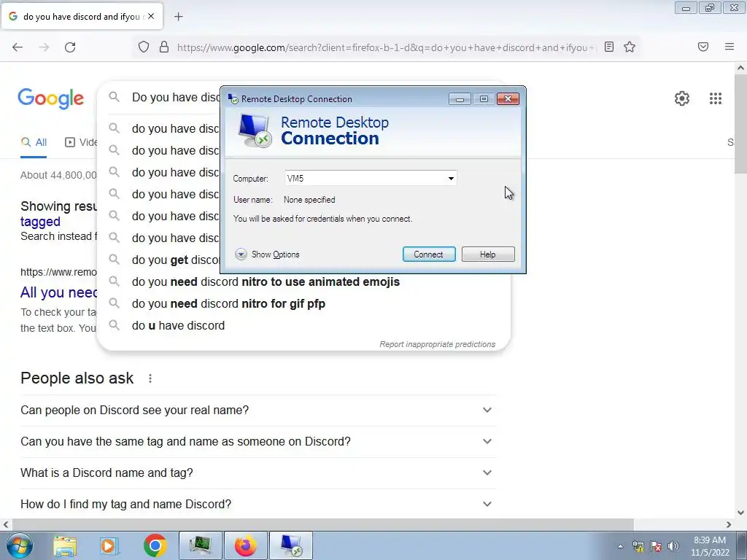The height and width of the screenshot is (560, 747).
Task: Open the Windows Start button
Action: tap(20, 545)
